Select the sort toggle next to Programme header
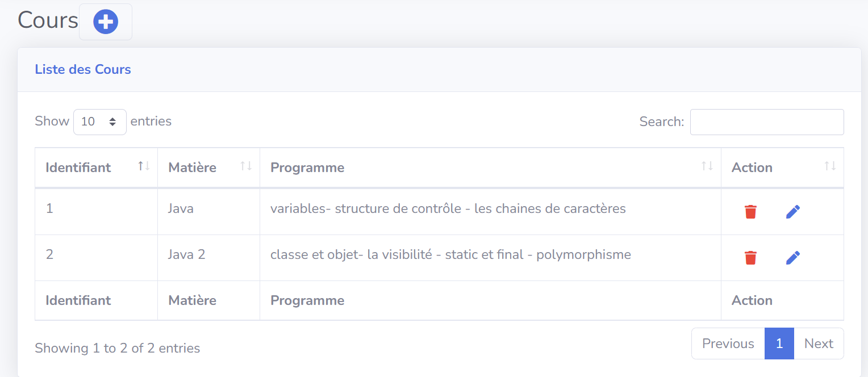 click(707, 166)
